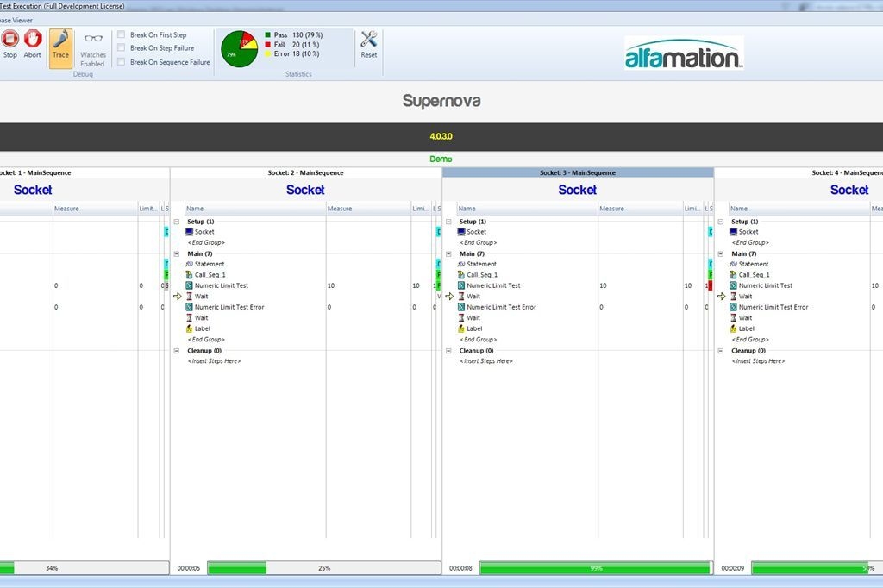Select Socket step icon in Socket 2
The image size is (883, 588).
[x=191, y=232]
